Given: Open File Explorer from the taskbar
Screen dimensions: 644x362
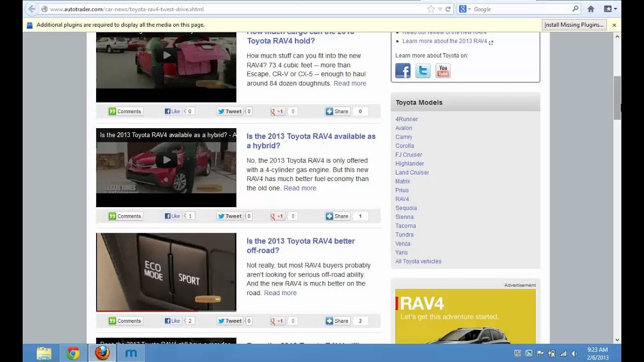Looking at the screenshot, I should (44, 353).
